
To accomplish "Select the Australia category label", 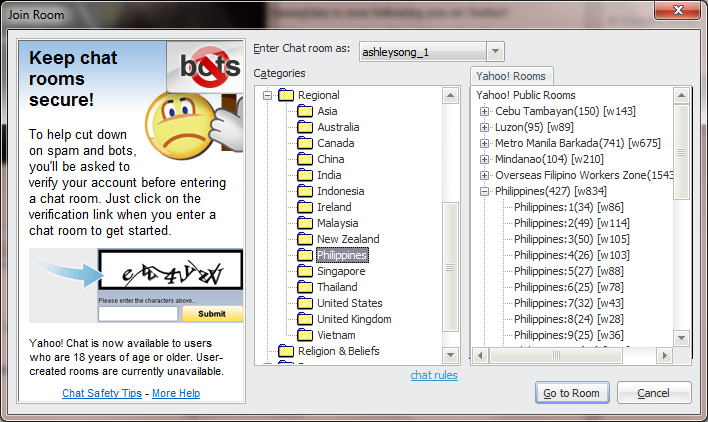I will coord(338,127).
